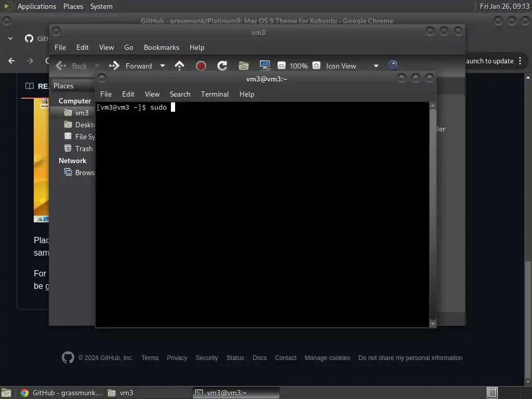Open the Places panel menu
This screenshot has width=532, height=399.
point(73,6)
